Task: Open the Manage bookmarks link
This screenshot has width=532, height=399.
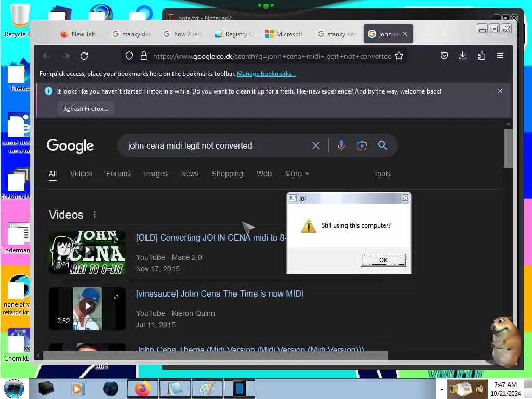Action: [267, 74]
